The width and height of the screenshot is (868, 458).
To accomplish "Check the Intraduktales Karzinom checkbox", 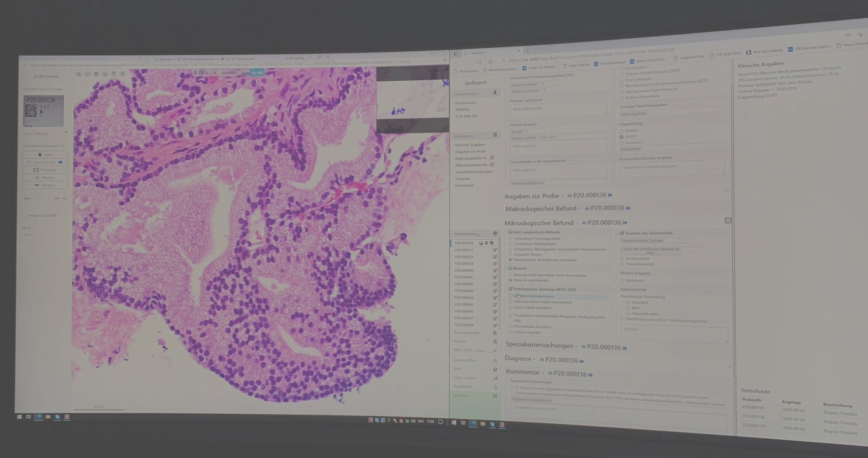I will pos(511,326).
